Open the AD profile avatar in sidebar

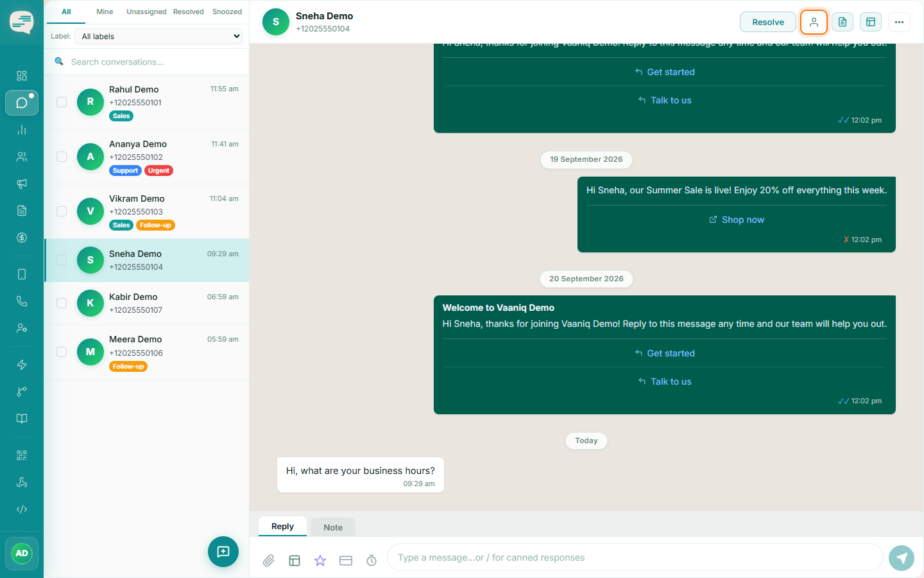click(x=22, y=554)
